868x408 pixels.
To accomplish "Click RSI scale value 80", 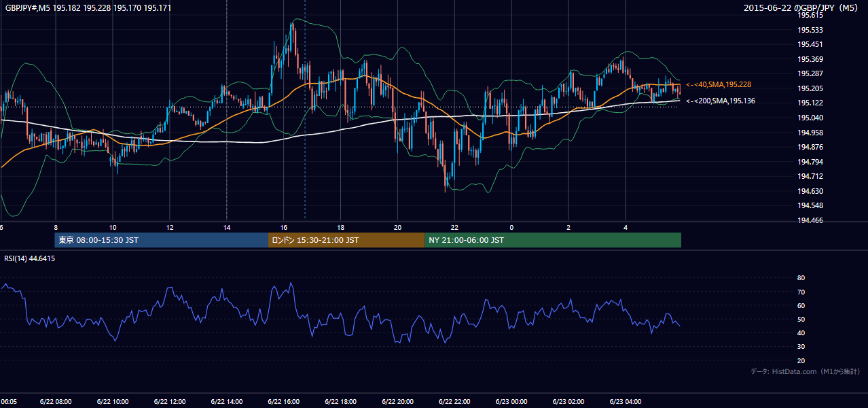I will (x=801, y=278).
